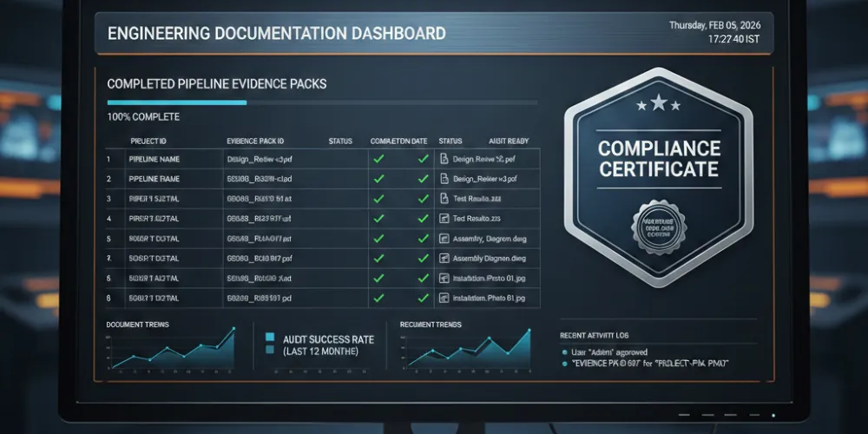The height and width of the screenshot is (434, 868).
Task: Toggle second check in Assemrry, Diegren.dieg row
Action: click(x=423, y=239)
